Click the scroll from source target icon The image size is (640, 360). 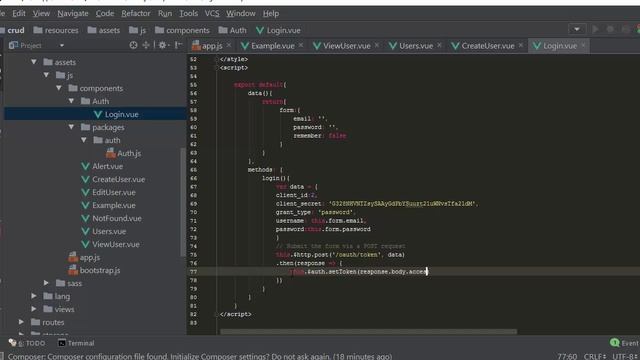coord(133,45)
